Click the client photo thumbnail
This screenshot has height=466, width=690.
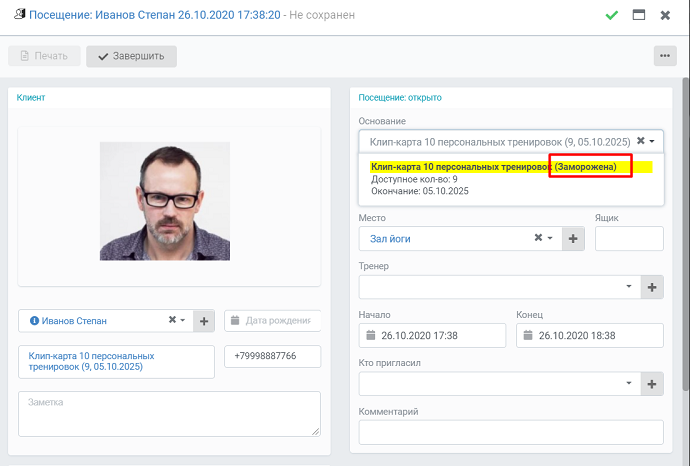(165, 201)
